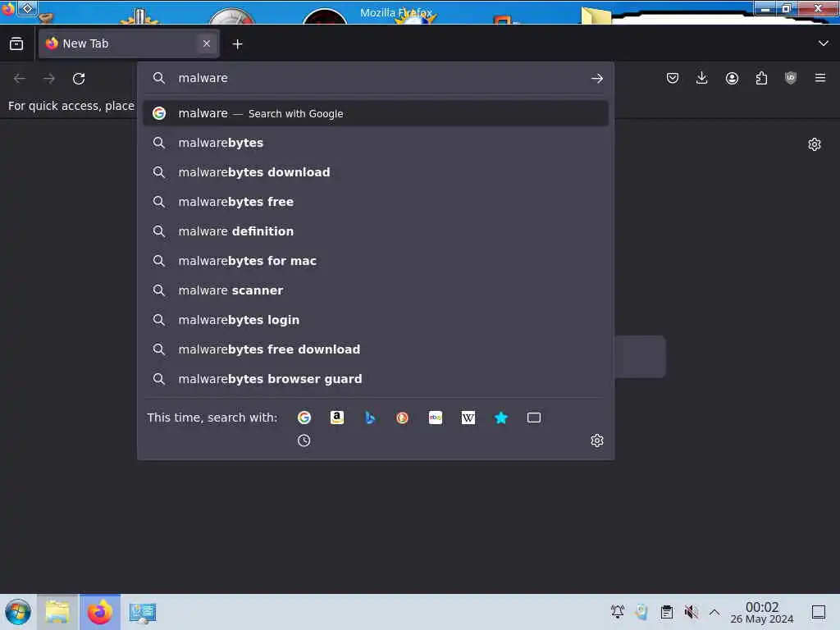840x630 pixels.
Task: Click show desktop button in taskbar
Action: pyautogui.click(x=819, y=611)
